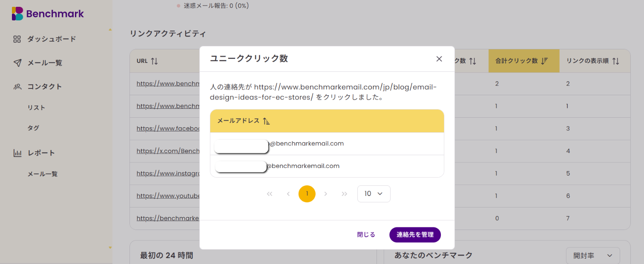The image size is (644, 264).
Task: Click あなたのベンチマーク heading
Action: (x=434, y=255)
